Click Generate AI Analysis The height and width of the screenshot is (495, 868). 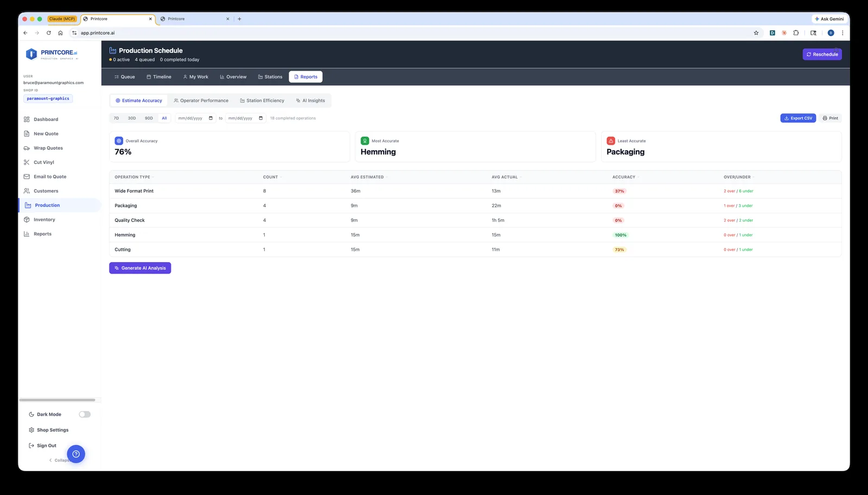click(140, 268)
